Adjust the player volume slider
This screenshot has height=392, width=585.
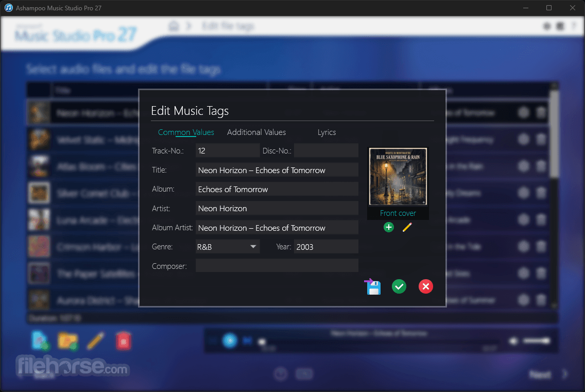pos(536,340)
